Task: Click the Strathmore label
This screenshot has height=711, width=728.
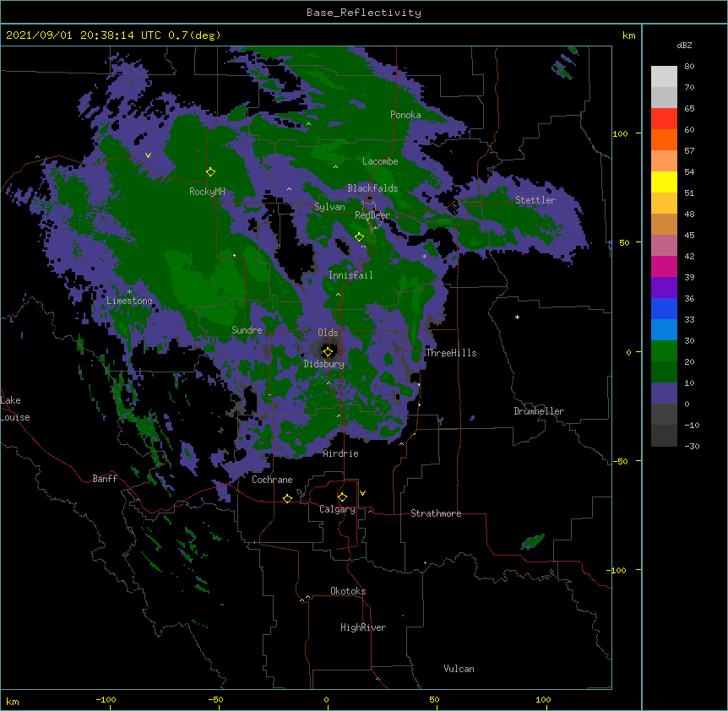Action: coord(436,513)
